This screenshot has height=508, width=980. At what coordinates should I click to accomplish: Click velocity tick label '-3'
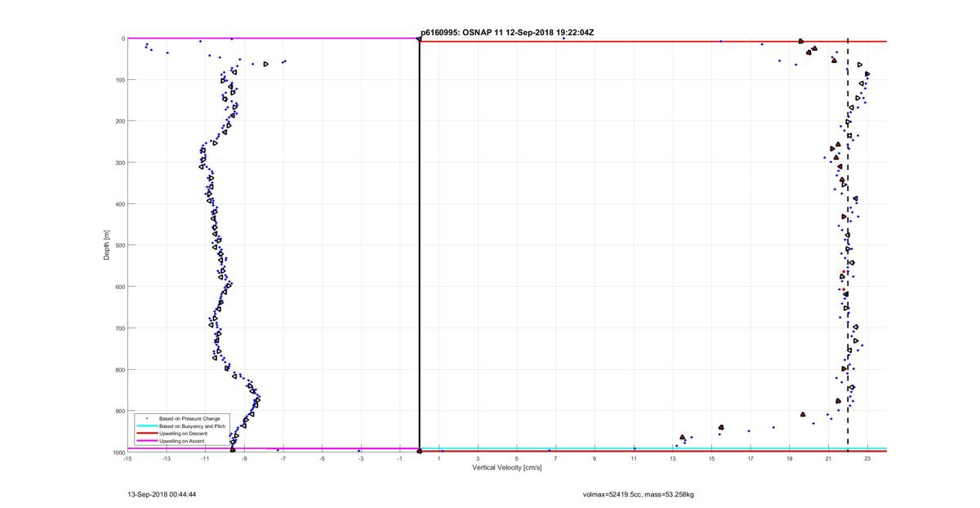pos(361,459)
